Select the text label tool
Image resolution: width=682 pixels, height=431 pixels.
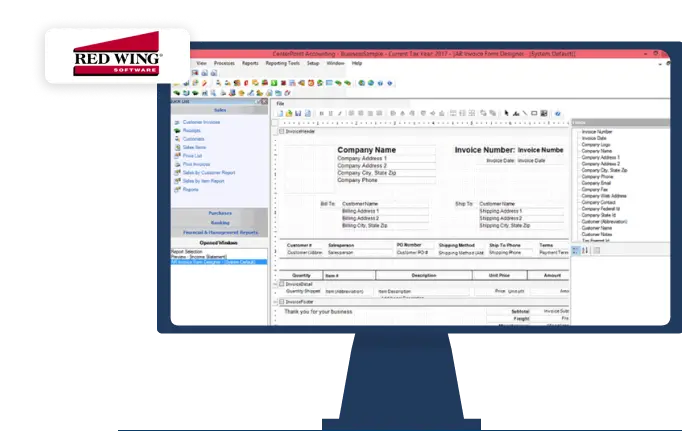tap(516, 113)
